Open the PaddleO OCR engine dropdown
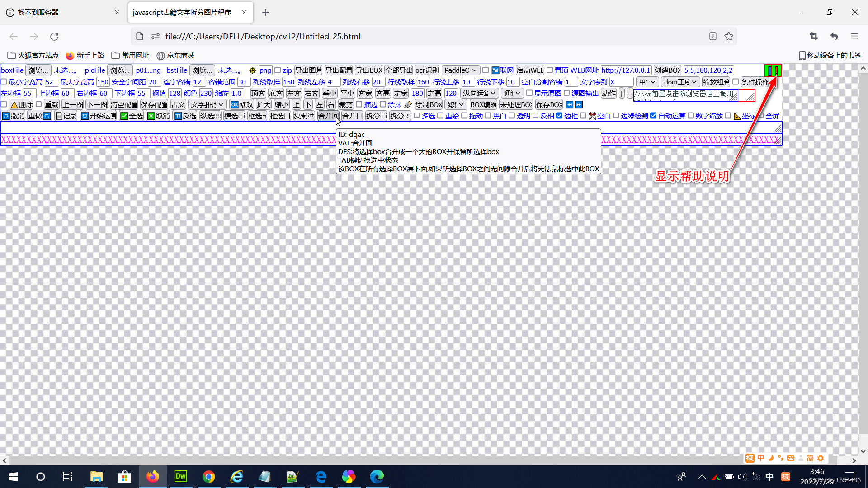This screenshot has width=868, height=488. click(460, 70)
